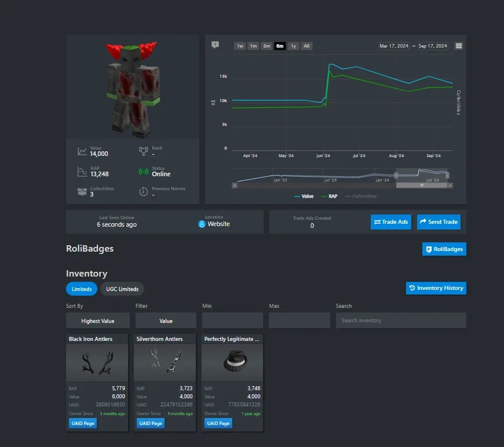Screen dimensions: 504x447
Task: Click the navigator scroll-left arrow
Action: tap(235, 186)
